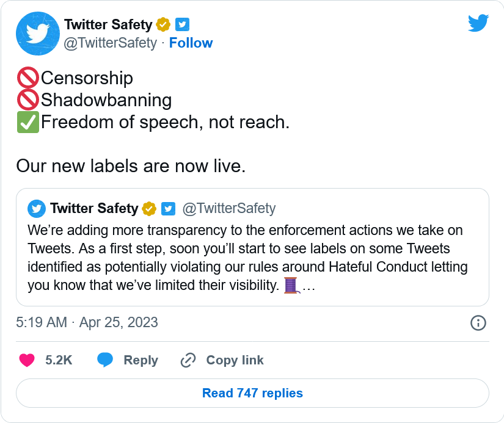This screenshot has height=423, width=504.
Task: Click the gold verified badge beside the header name
Action: pos(163,24)
